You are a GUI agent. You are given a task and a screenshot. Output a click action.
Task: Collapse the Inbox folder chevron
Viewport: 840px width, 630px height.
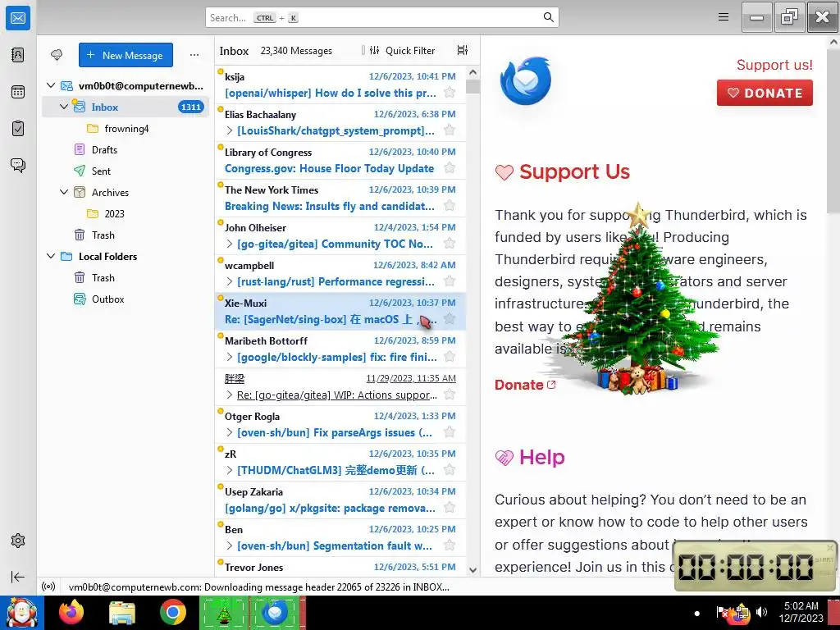(x=64, y=107)
